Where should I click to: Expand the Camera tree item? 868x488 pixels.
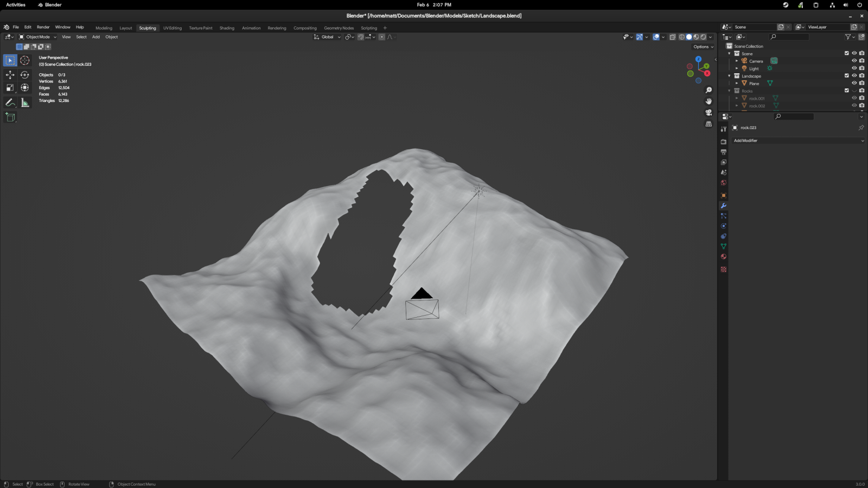tap(737, 61)
